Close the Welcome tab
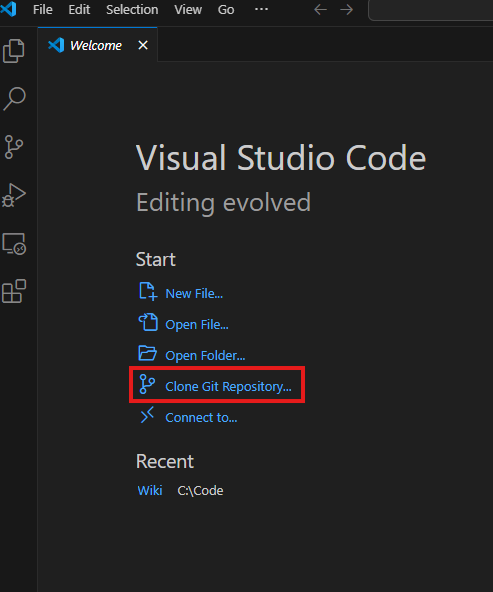Image resolution: width=493 pixels, height=592 pixels. [143, 45]
